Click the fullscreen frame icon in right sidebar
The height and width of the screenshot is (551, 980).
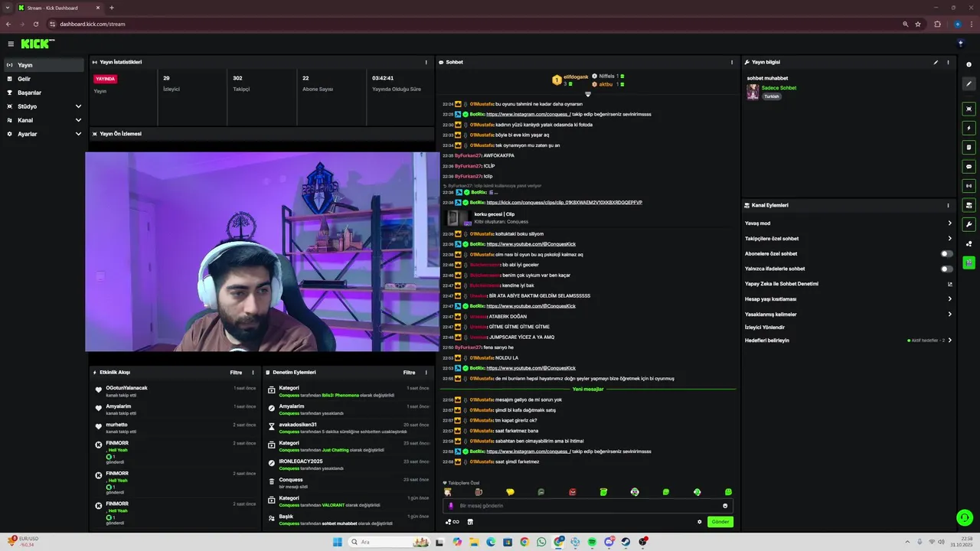[969, 109]
